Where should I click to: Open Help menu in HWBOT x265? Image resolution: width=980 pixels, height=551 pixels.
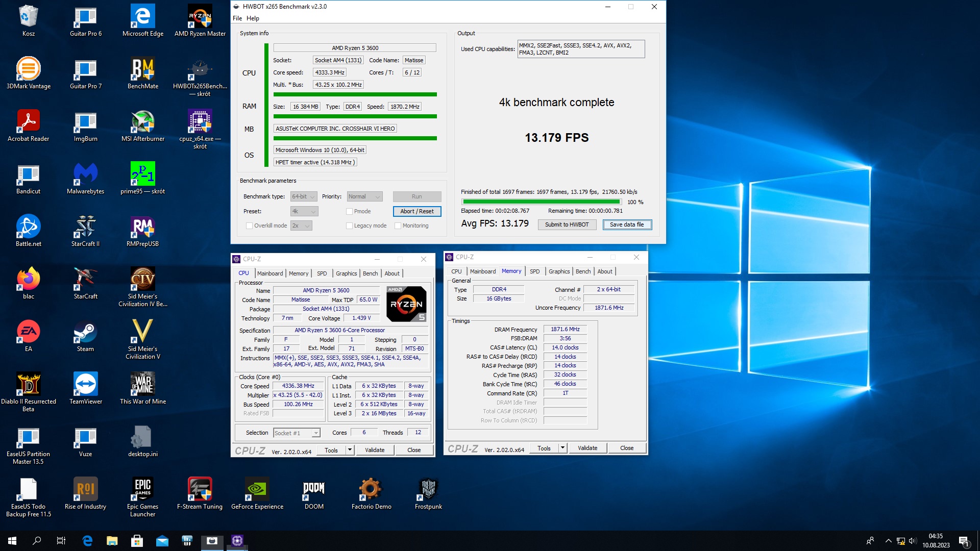[x=253, y=18]
